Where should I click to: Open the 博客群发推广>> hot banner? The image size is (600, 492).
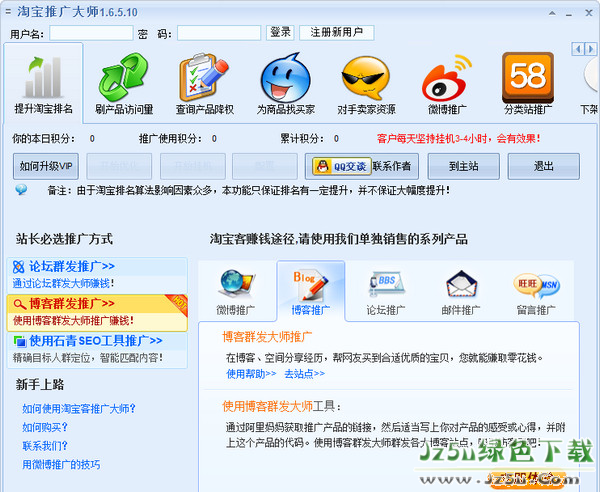pos(97,313)
